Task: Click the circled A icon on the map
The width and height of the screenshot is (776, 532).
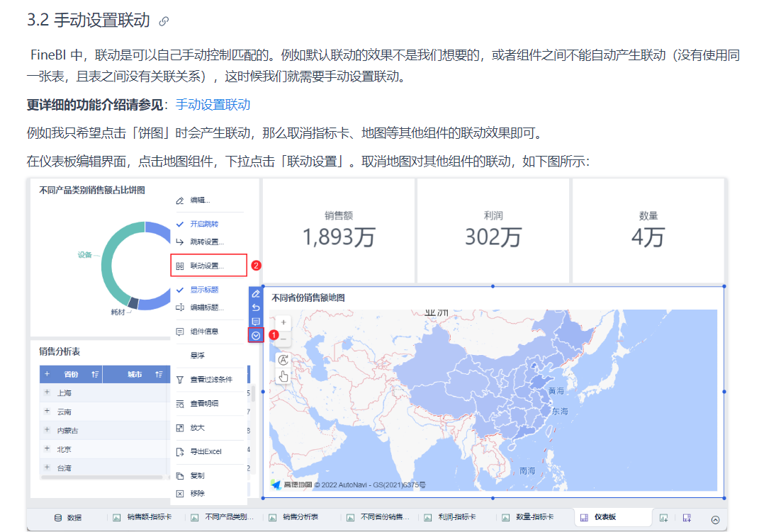Action: (283, 360)
